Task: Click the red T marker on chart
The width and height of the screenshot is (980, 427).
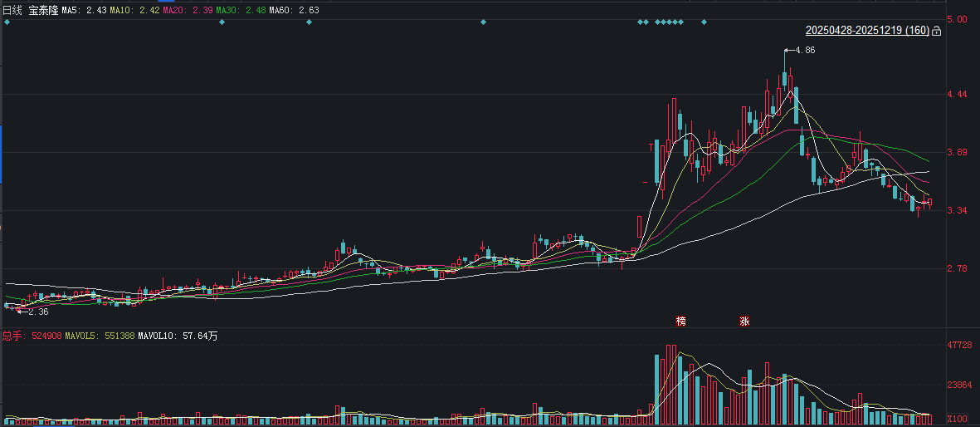Action: (651, 148)
